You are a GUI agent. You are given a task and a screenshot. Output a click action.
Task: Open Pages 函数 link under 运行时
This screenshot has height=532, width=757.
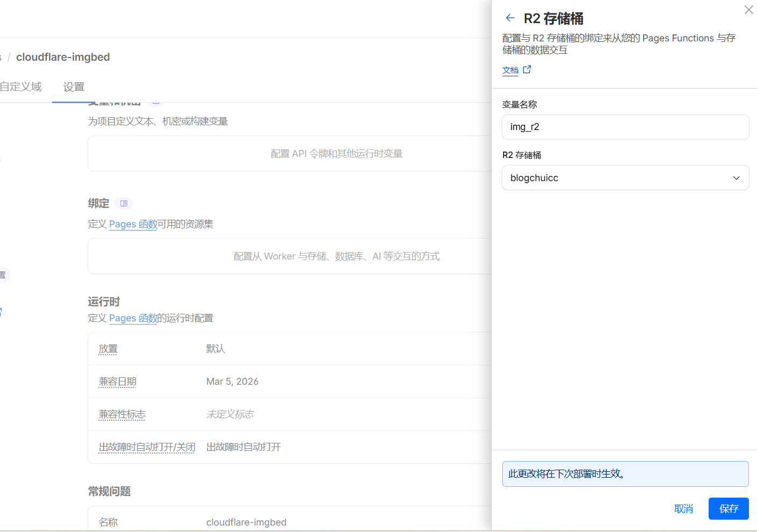133,318
